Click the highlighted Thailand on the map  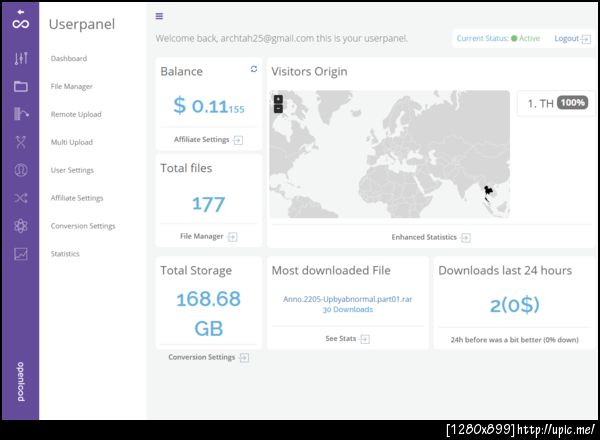tap(488, 191)
